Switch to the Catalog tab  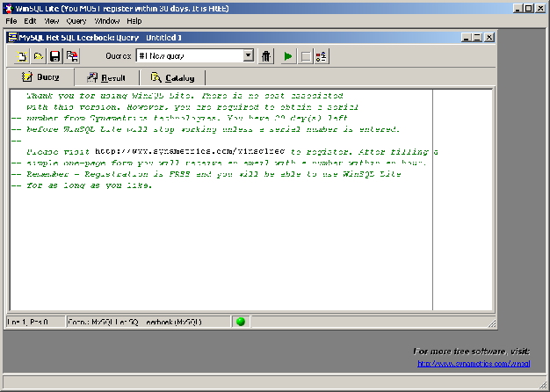172,78
